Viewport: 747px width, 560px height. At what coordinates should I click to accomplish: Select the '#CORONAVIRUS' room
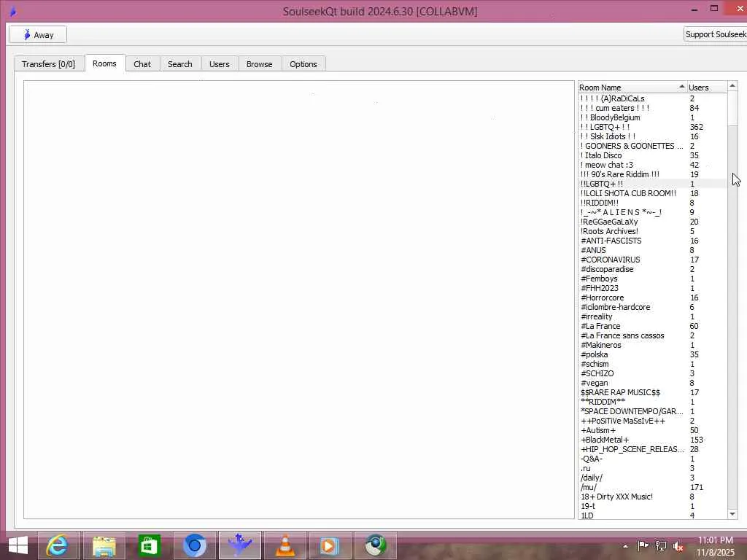[652, 260]
